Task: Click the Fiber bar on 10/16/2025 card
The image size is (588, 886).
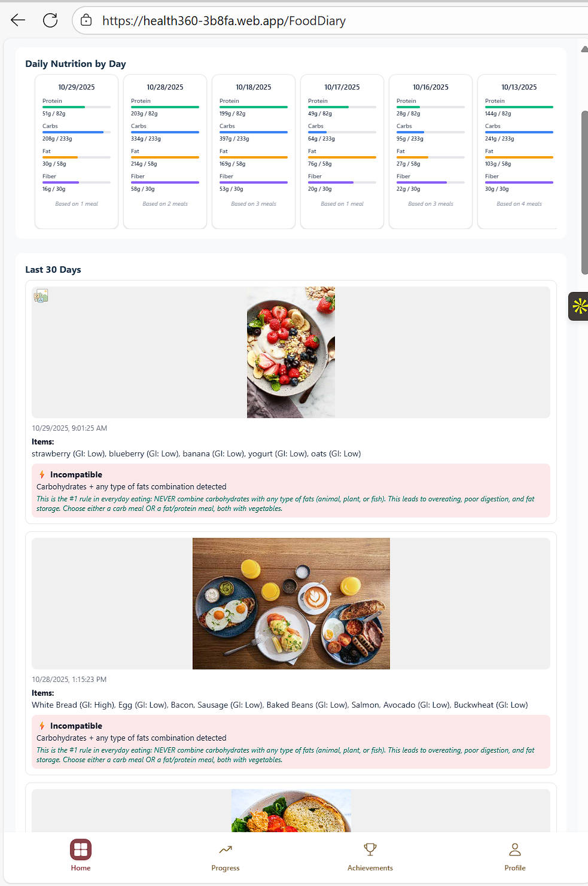Action: [431, 182]
